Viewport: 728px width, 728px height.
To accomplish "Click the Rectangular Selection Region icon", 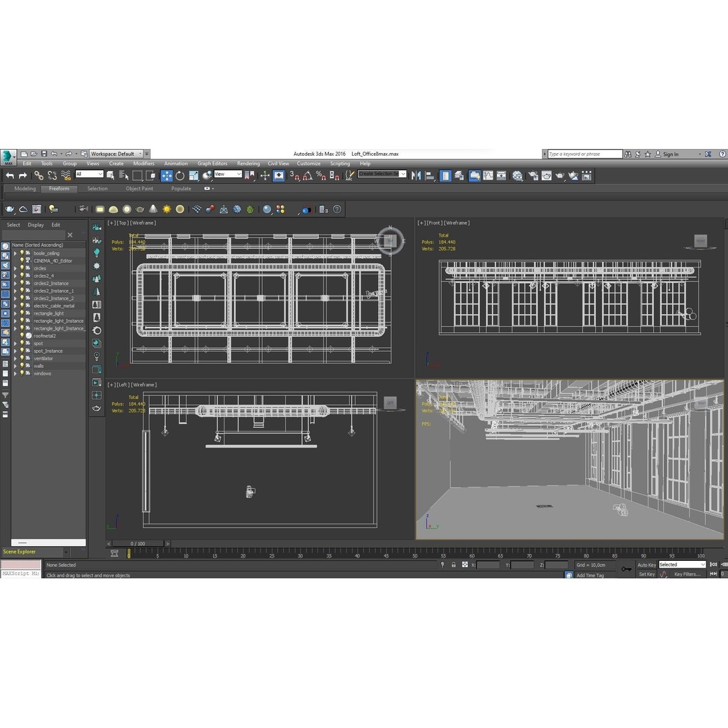I will 138,175.
